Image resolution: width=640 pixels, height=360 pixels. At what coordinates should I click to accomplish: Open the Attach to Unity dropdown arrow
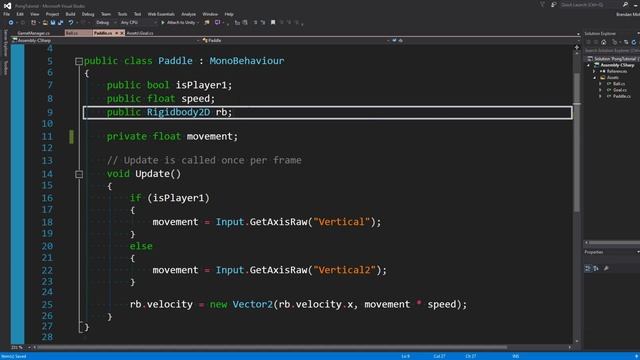coord(198,22)
